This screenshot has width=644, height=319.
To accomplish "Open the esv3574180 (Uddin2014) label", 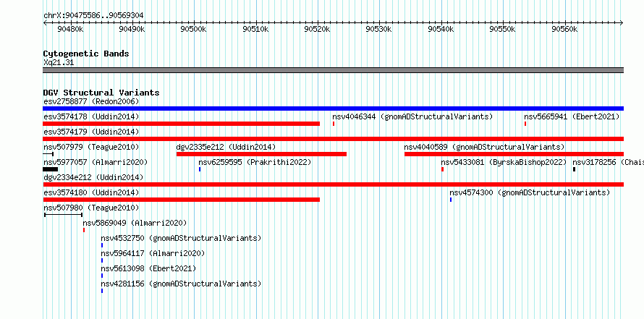I will [x=91, y=192].
